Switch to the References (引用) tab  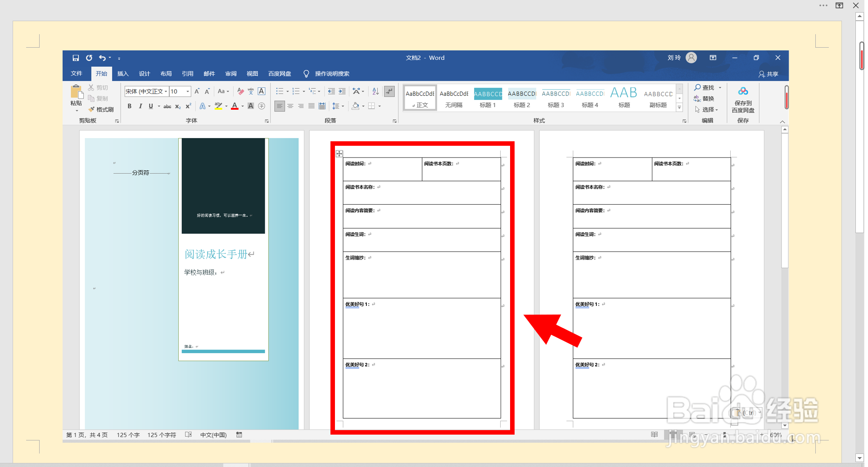(188, 74)
